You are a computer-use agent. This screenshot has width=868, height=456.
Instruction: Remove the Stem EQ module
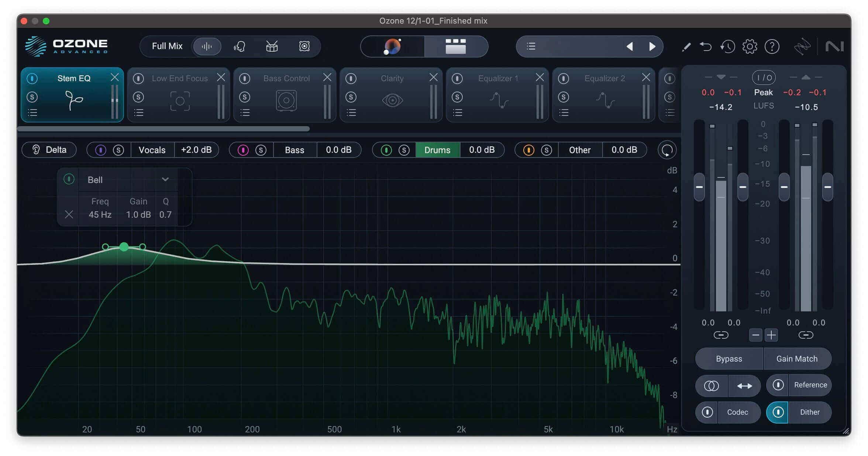click(x=115, y=77)
